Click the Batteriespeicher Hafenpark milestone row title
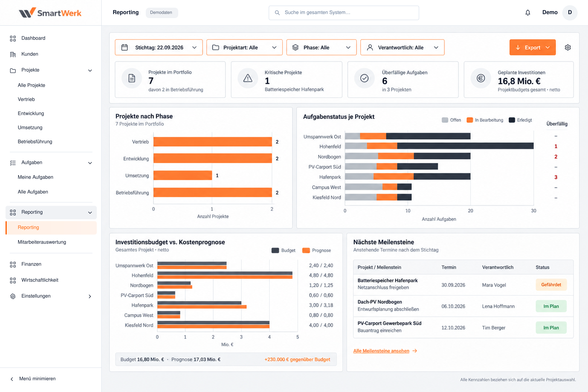The image size is (588, 392). [x=387, y=281]
